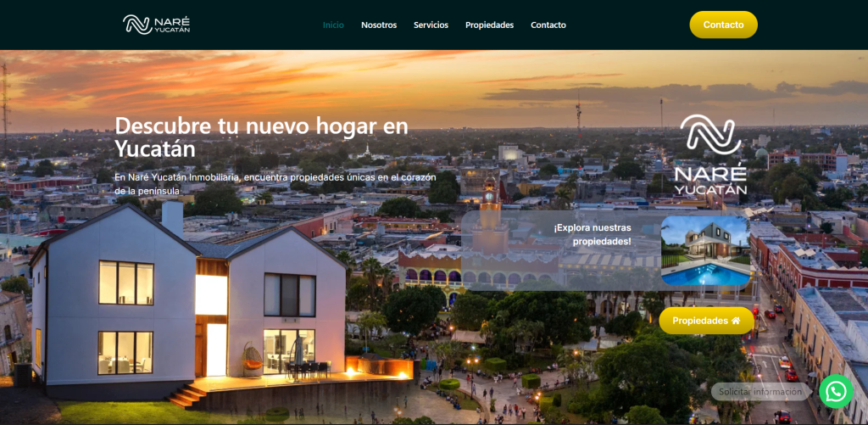Click the ¡Explora nuestras propiedades! text
Viewport: 868px width, 425px height.
point(592,234)
